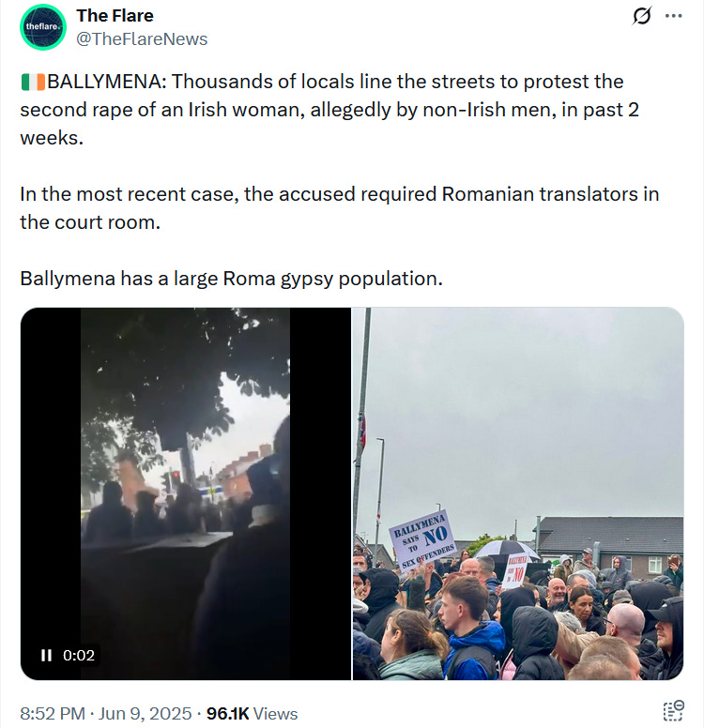Open the Jun 9, 2025 date link
Image resolution: width=704 pixels, height=728 pixels.
tap(145, 714)
